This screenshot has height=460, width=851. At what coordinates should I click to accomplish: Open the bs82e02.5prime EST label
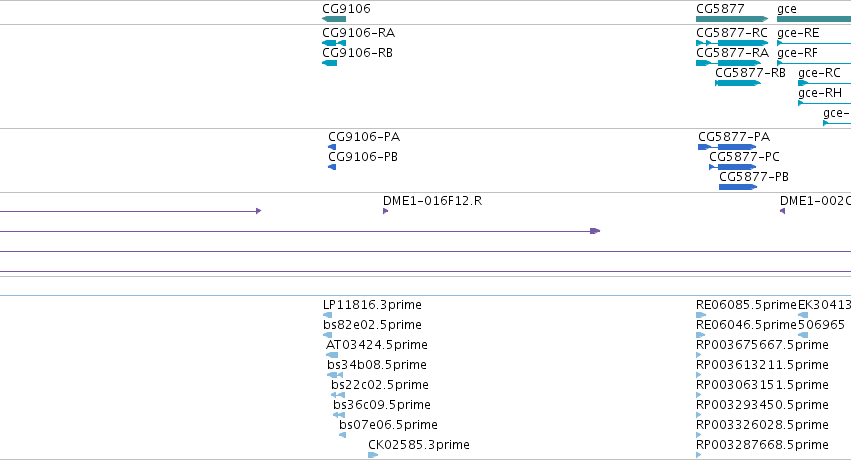372,325
